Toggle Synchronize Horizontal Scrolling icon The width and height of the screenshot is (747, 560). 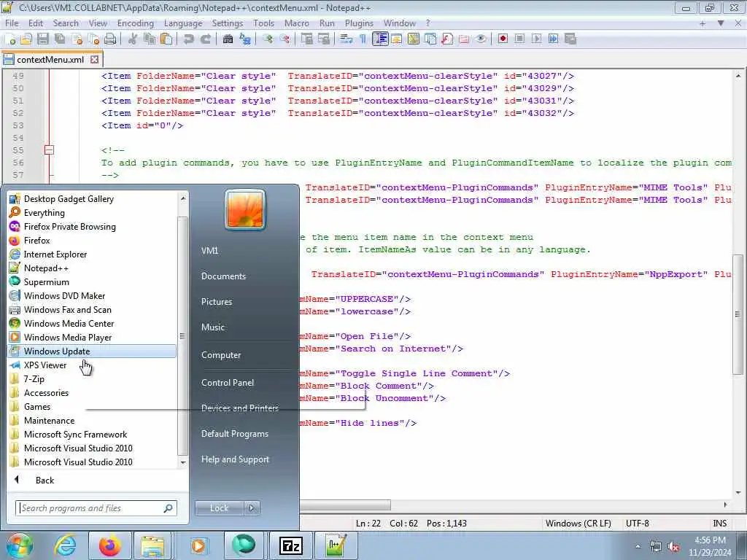[x=324, y=39]
